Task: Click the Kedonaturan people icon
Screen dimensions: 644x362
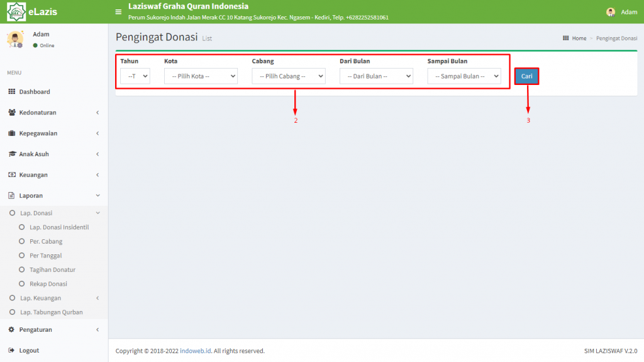Action: pos(11,112)
